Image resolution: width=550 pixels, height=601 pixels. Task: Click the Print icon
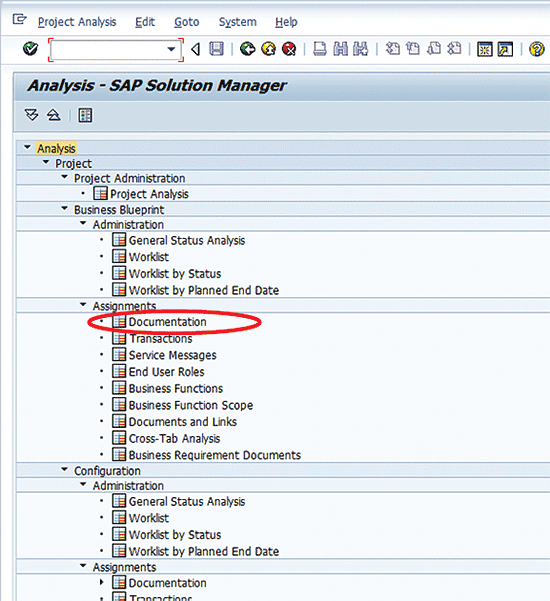[320, 49]
